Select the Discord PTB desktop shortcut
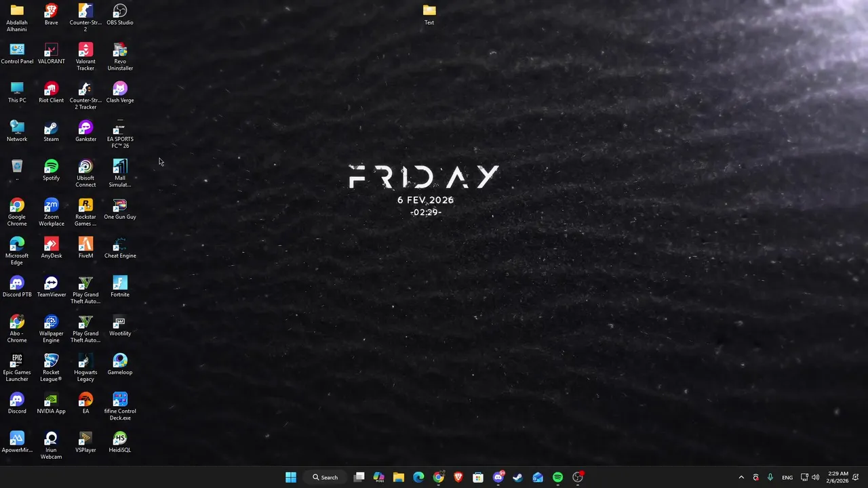 click(17, 287)
